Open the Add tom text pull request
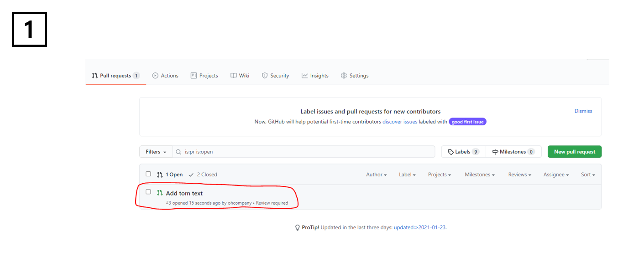The image size is (644, 272). 184,193
